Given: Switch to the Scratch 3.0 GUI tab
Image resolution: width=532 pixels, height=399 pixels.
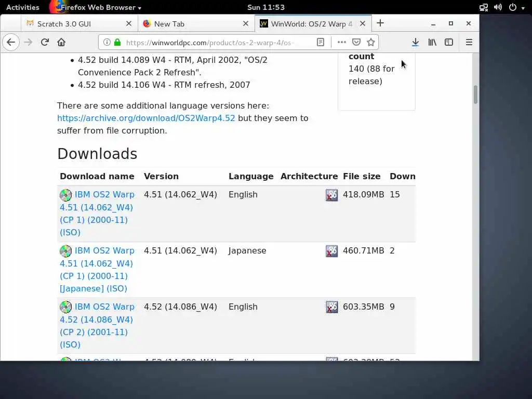Looking at the screenshot, I should click(79, 24).
